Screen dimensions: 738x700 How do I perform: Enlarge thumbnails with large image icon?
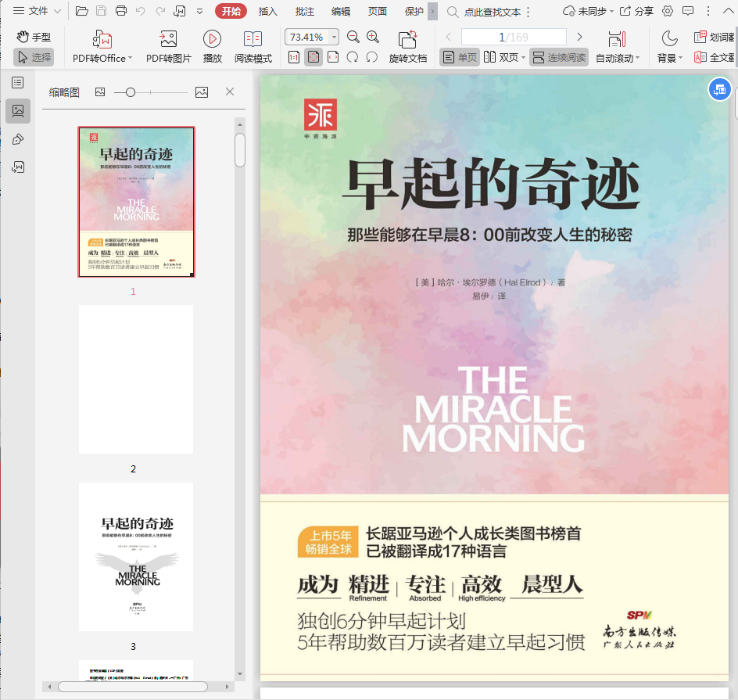click(x=202, y=92)
